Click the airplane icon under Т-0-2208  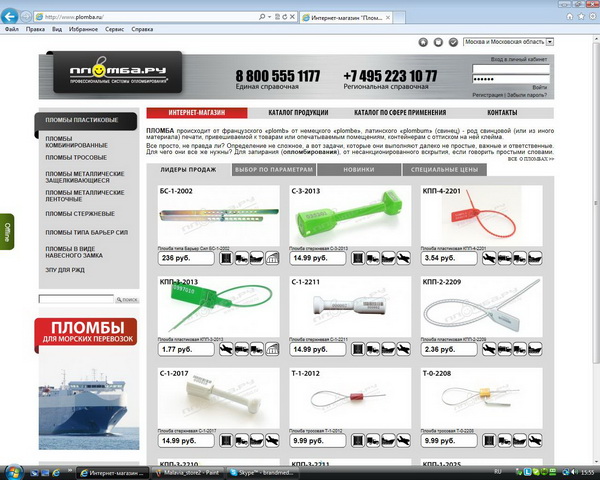click(535, 441)
